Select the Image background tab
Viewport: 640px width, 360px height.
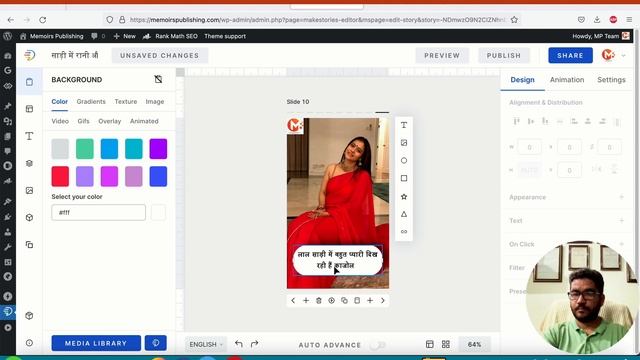[x=155, y=102]
